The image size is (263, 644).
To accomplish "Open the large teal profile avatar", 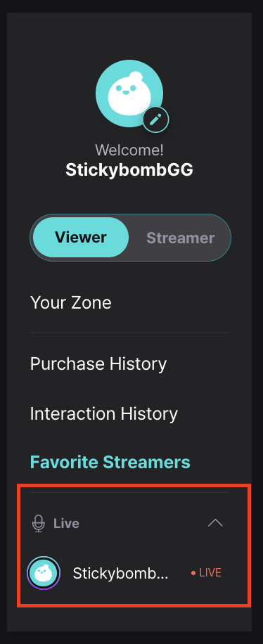I will [129, 94].
